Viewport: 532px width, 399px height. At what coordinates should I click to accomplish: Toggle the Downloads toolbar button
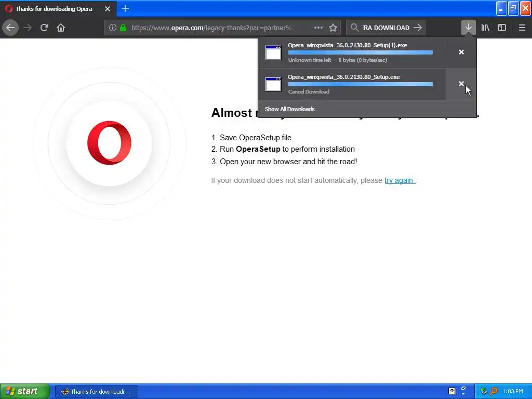[469, 28]
